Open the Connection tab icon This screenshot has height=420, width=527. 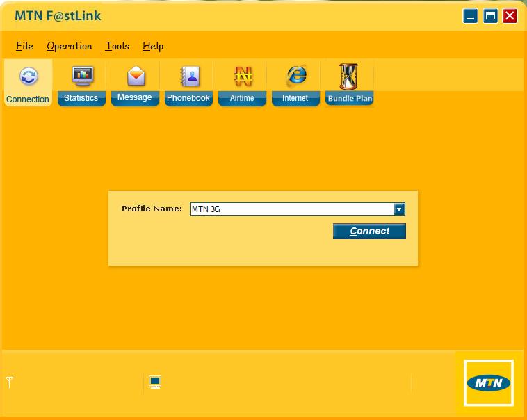29,76
